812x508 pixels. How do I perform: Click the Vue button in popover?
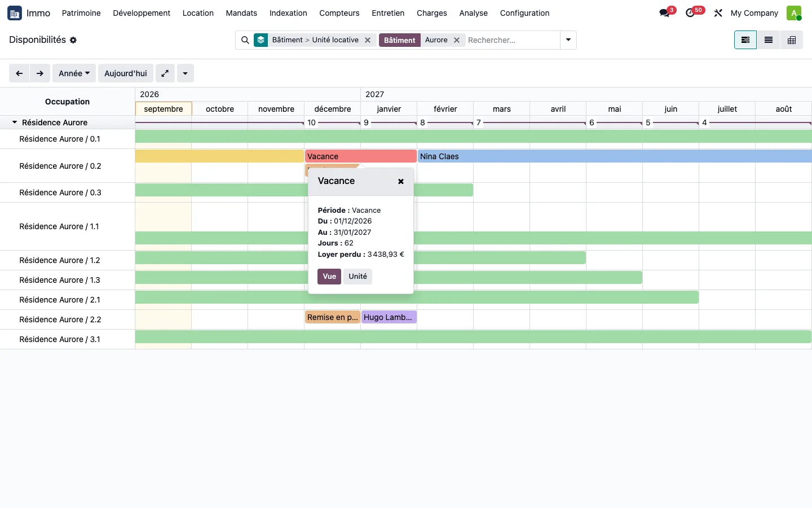coord(329,277)
